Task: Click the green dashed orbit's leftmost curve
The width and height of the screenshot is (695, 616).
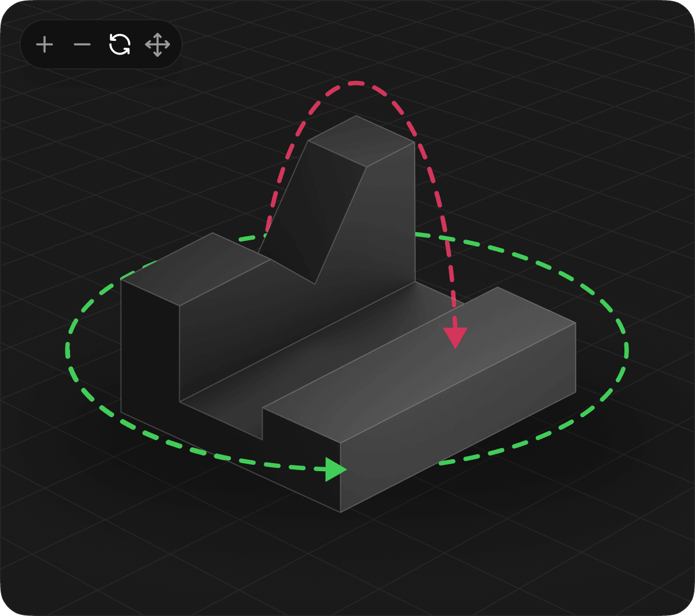Action: click(68, 349)
